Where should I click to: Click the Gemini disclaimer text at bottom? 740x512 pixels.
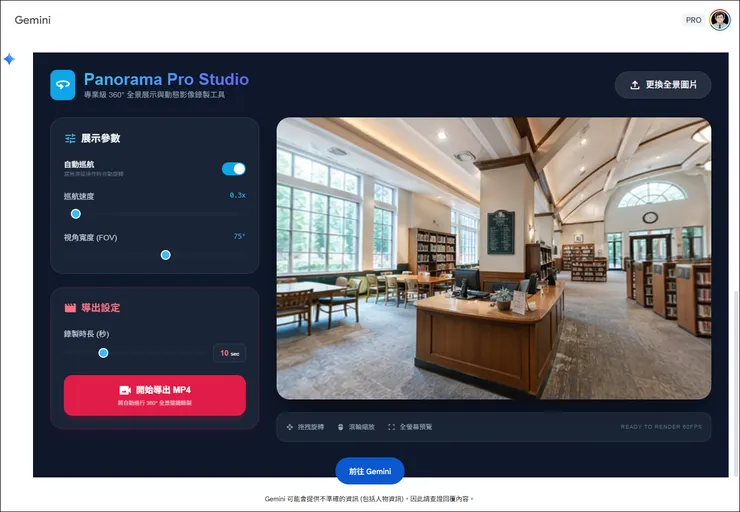369,499
